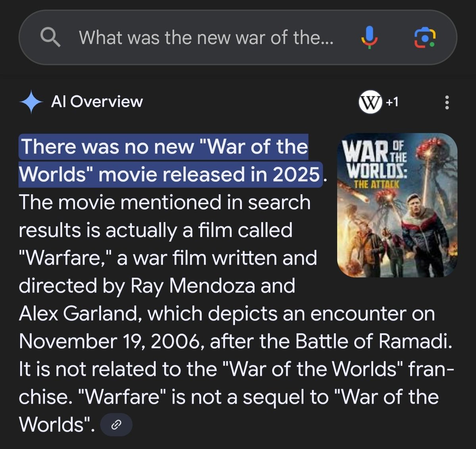The width and height of the screenshot is (476, 449).
Task: Click the AI Overview sparkle icon
Action: pyautogui.click(x=31, y=102)
